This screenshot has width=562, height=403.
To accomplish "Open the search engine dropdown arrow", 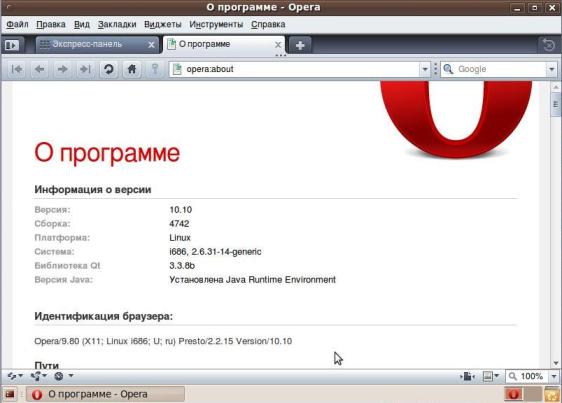I will (552, 69).
